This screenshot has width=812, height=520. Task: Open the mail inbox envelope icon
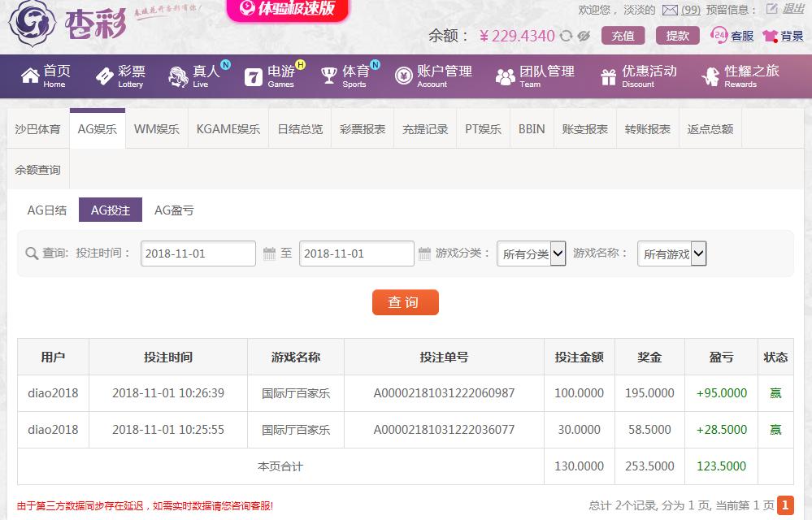pyautogui.click(x=670, y=10)
